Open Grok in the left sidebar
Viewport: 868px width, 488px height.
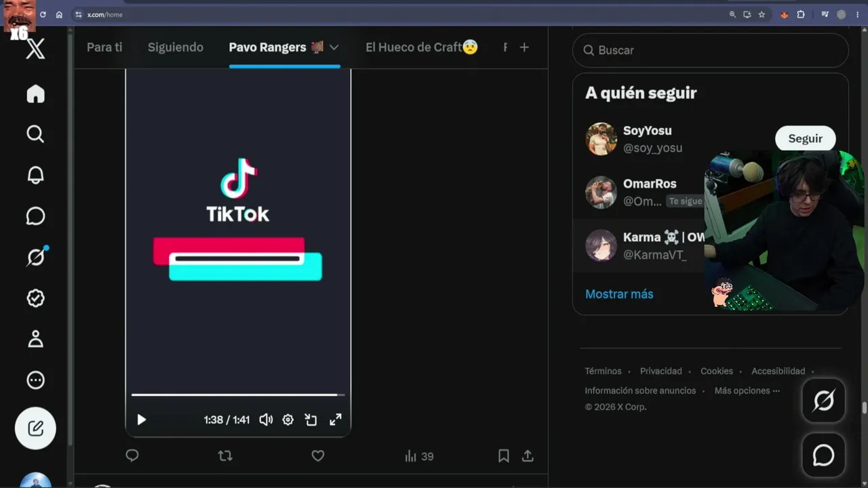35,257
